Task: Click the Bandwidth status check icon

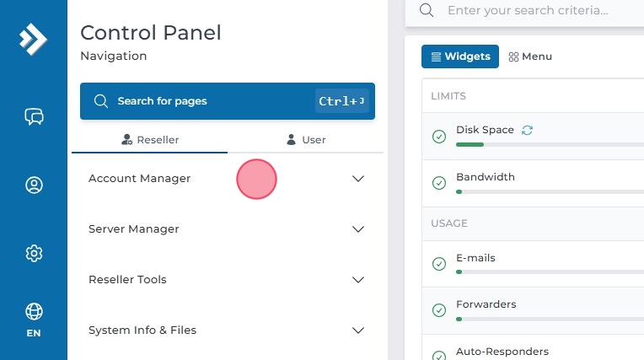Action: tap(438, 183)
